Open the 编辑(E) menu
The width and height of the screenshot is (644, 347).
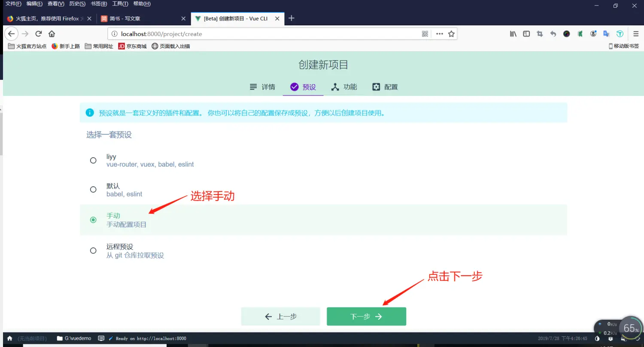34,4
